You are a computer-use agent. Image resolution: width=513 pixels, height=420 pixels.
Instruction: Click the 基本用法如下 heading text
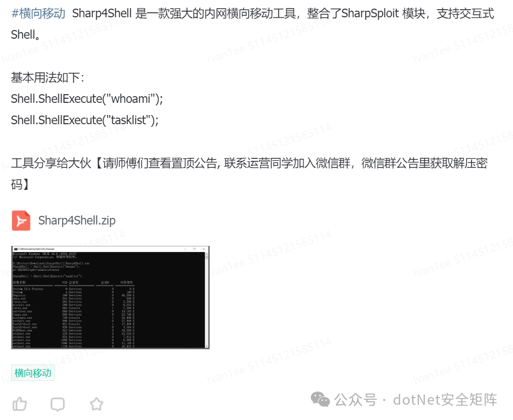pos(47,77)
